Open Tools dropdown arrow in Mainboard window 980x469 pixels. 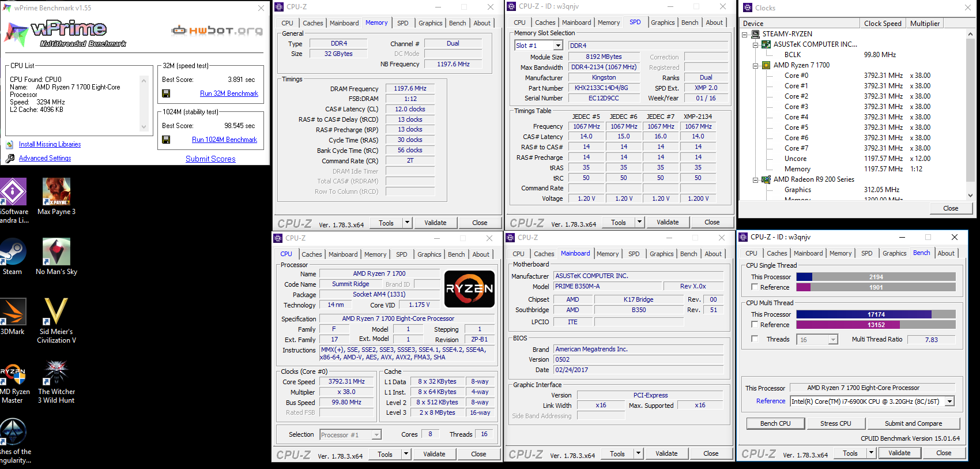638,453
